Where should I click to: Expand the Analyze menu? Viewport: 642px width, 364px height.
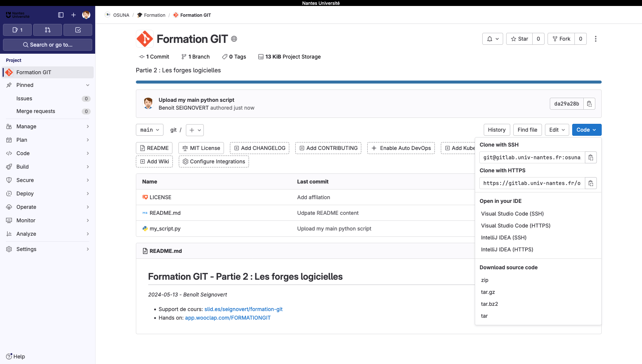click(x=48, y=234)
